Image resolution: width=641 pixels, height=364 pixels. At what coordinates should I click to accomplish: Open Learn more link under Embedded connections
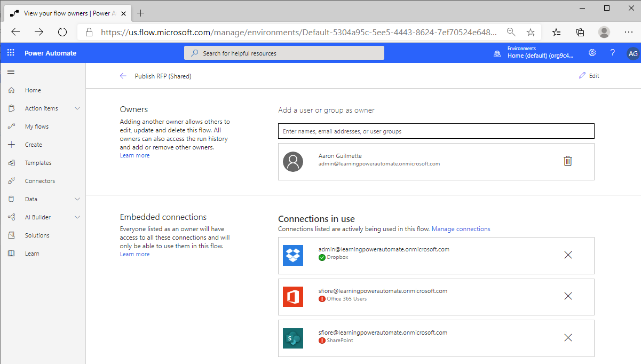point(134,254)
